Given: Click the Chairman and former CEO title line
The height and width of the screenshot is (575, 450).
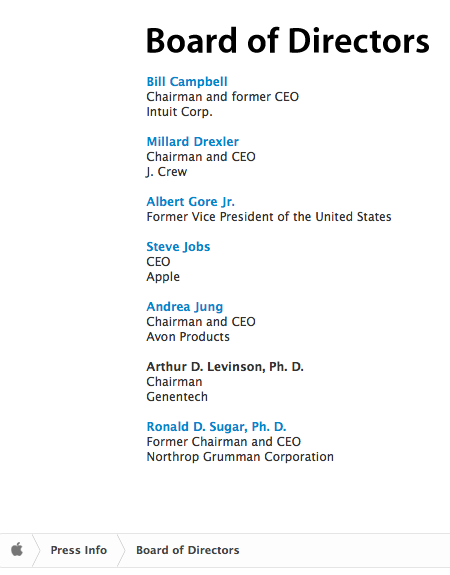Looking at the screenshot, I should 223,97.
